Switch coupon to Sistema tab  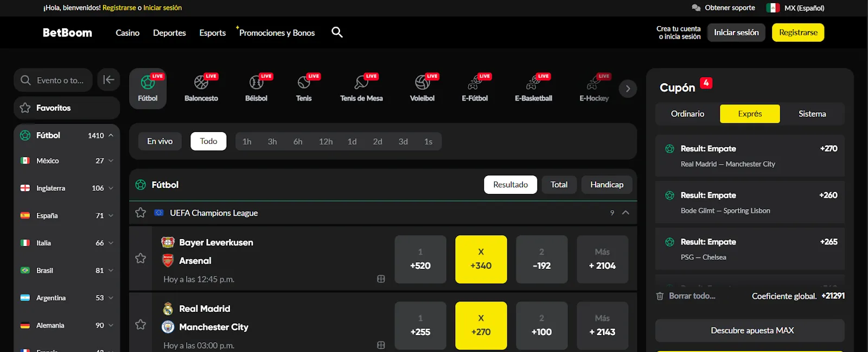(x=812, y=114)
